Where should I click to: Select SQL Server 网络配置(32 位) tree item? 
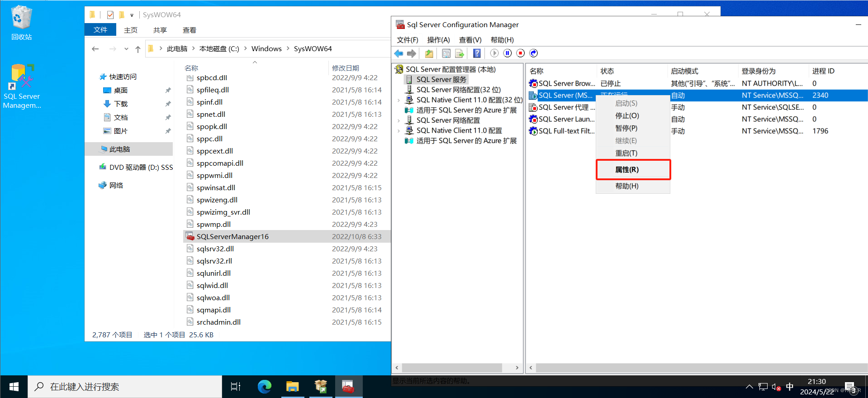click(x=458, y=90)
